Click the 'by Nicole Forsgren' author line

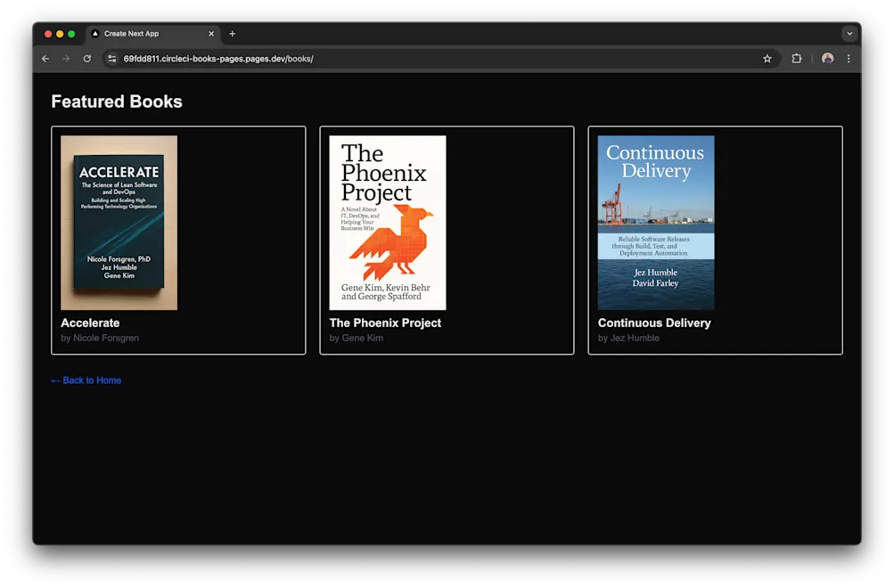[x=100, y=338]
